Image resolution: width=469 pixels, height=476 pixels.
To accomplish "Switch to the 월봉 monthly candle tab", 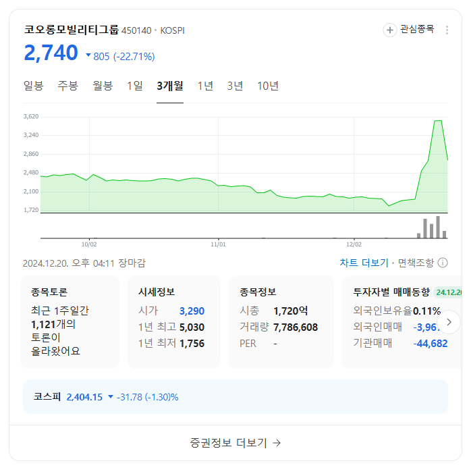I will point(103,86).
